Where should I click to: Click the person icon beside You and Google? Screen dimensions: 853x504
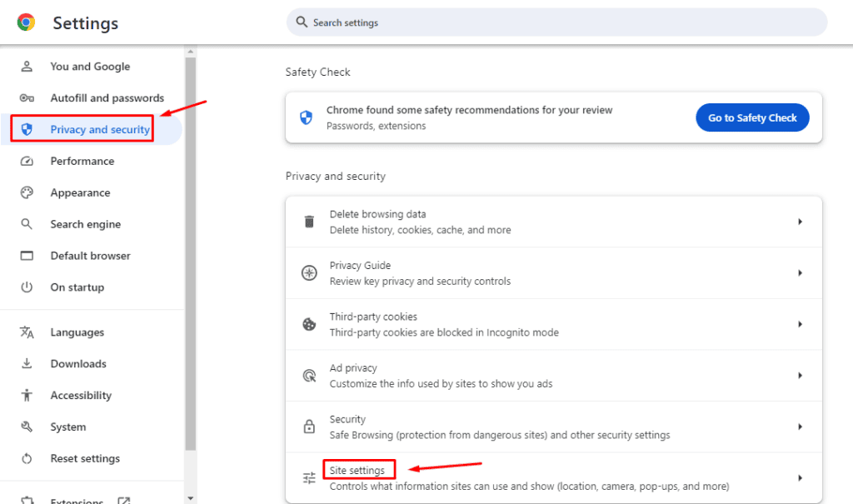(27, 67)
